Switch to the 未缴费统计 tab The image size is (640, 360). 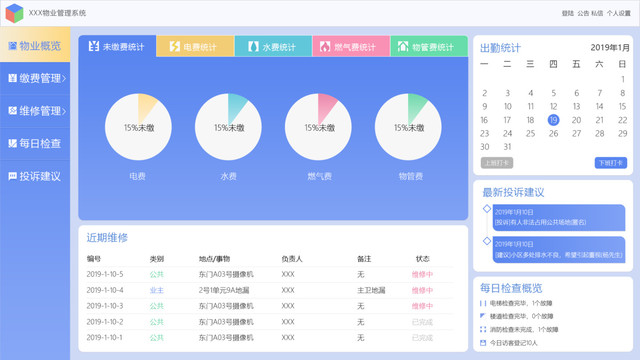117,46
